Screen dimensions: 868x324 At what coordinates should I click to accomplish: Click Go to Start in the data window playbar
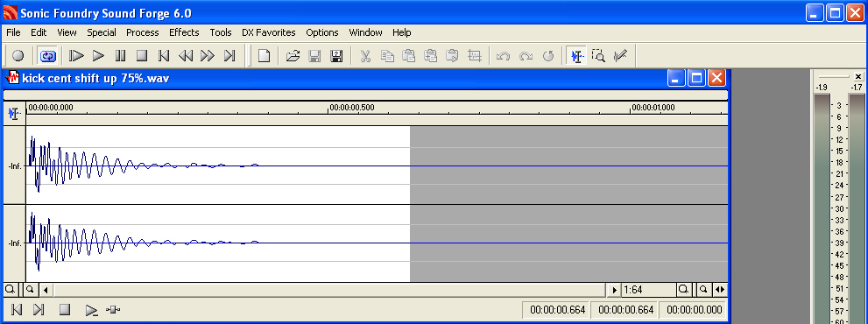[17, 310]
